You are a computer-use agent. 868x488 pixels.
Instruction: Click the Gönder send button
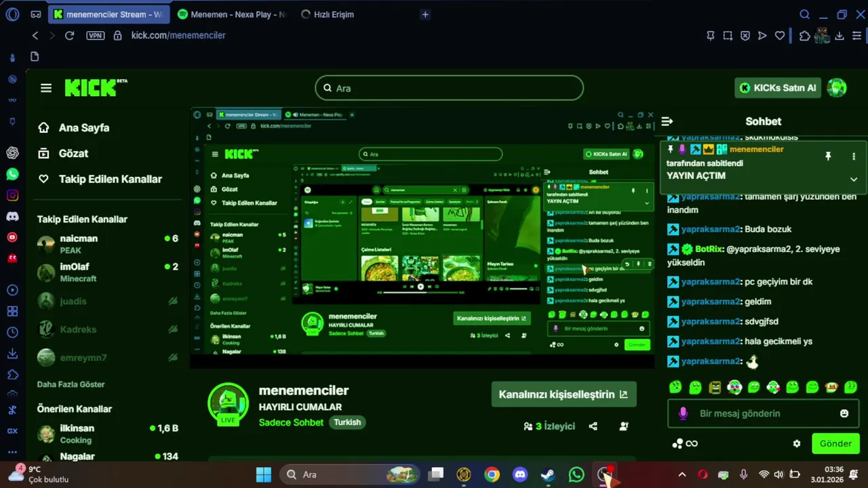(835, 444)
